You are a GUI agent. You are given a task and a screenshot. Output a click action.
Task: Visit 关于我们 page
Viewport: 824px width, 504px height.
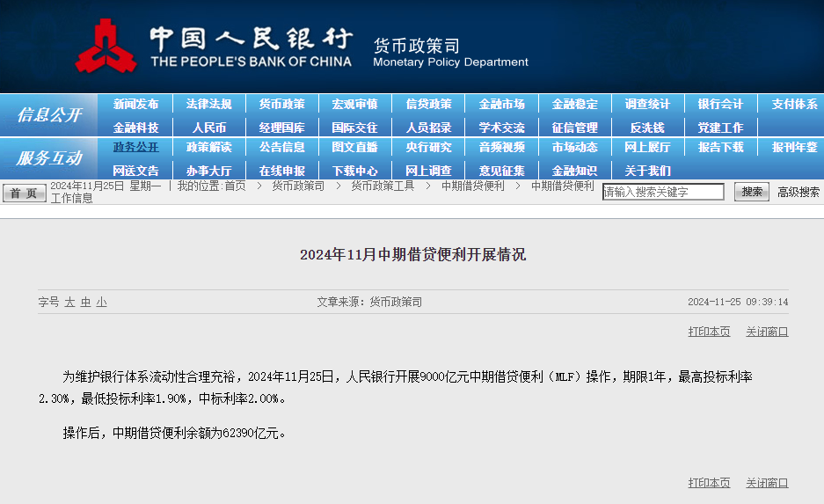coord(647,171)
